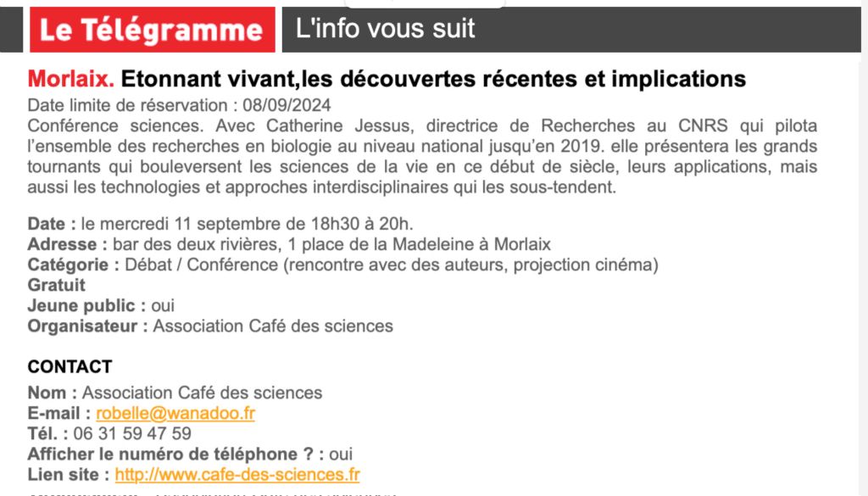The height and width of the screenshot is (496, 868).
Task: Select the reservation deadline date 08/09/2024
Action: (287, 105)
